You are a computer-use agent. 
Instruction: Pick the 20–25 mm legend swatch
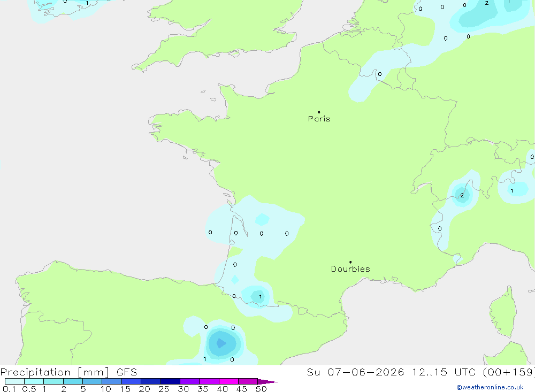click(x=151, y=381)
